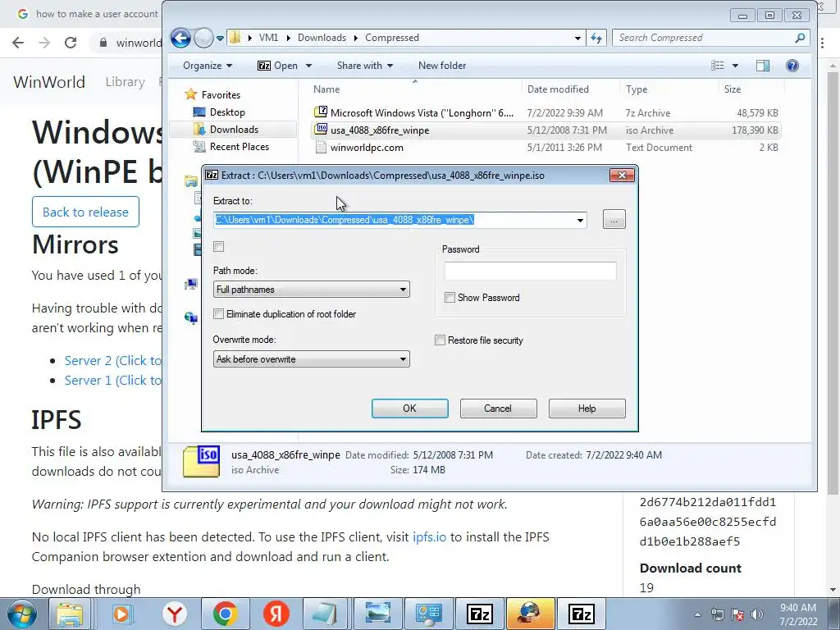Screen dimensions: 840x630
Task: Select Recent Places in Favorites
Action: 239,146
